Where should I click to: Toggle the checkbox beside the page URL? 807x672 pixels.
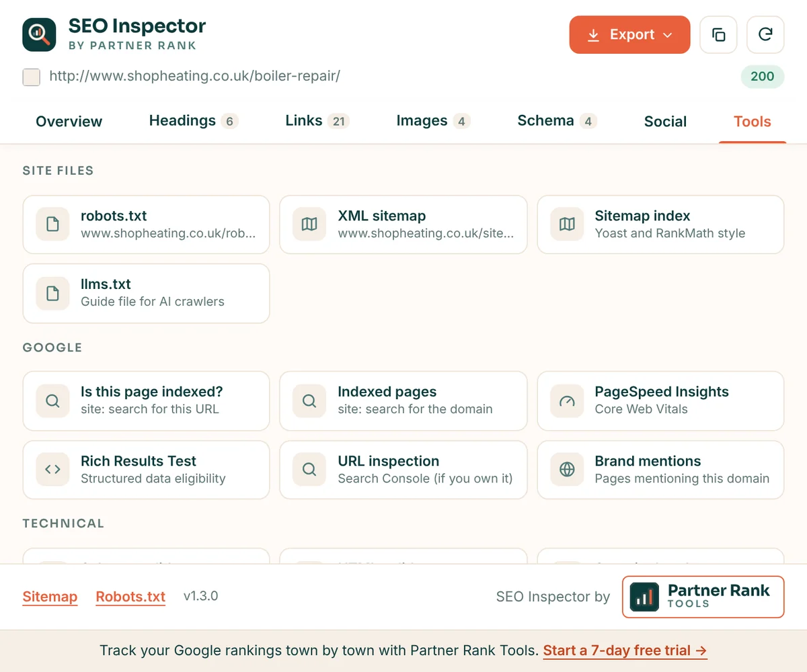(31, 77)
